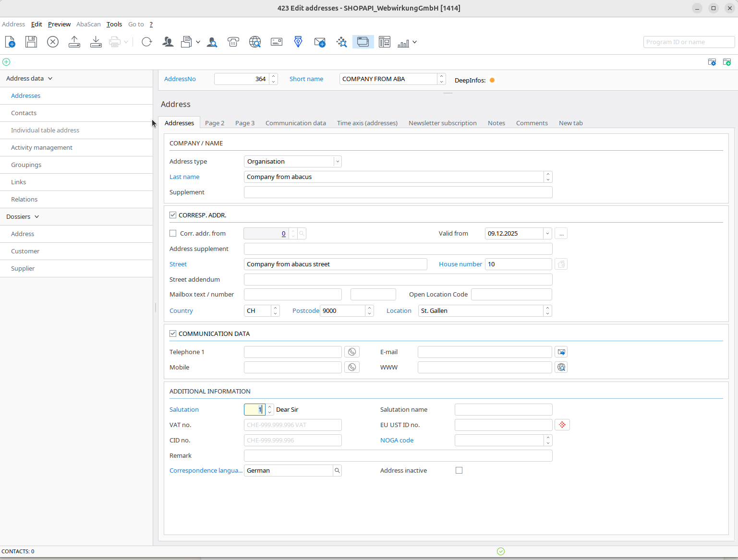Switch to the Communication data tab

(x=295, y=123)
